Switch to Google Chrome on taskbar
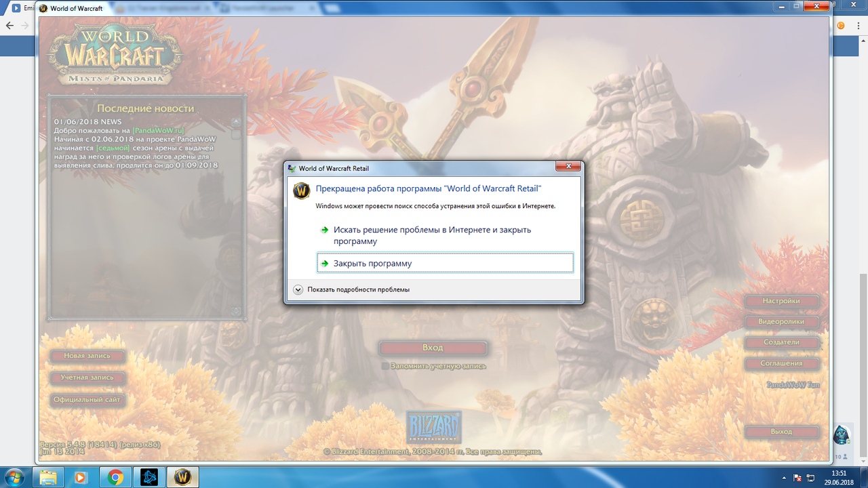The height and width of the screenshot is (488, 868). (x=115, y=477)
